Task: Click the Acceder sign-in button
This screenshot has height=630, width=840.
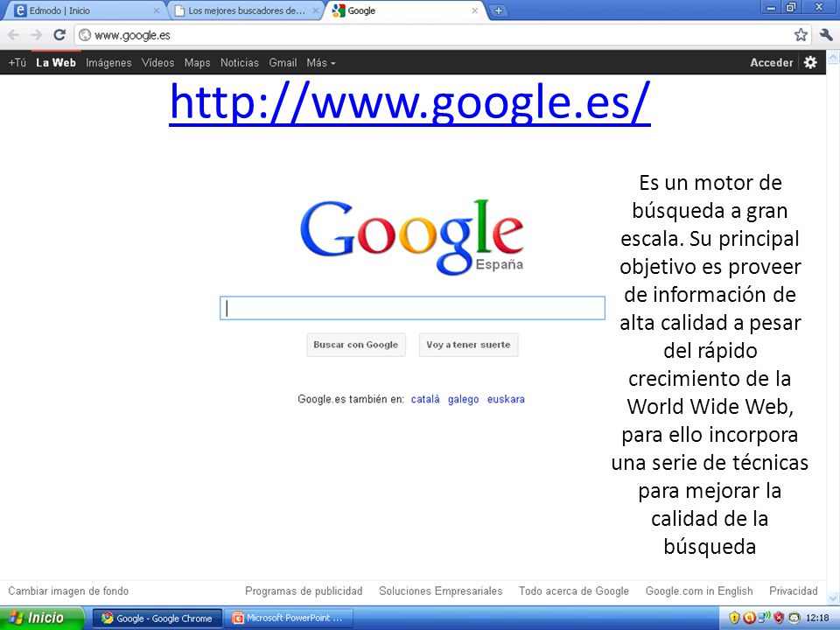Action: point(772,63)
